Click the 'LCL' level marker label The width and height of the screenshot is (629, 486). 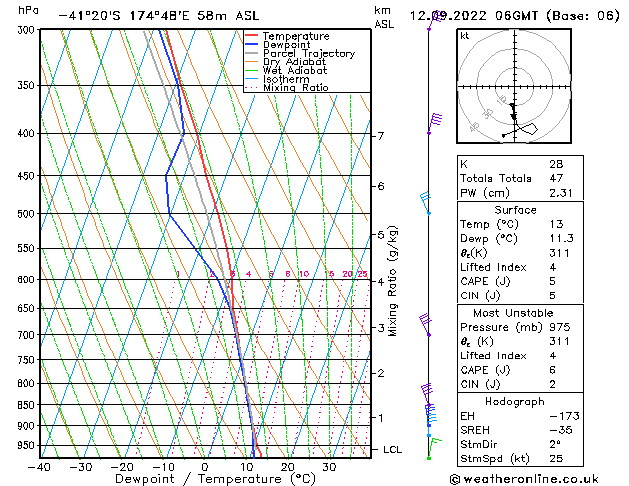pos(392,450)
